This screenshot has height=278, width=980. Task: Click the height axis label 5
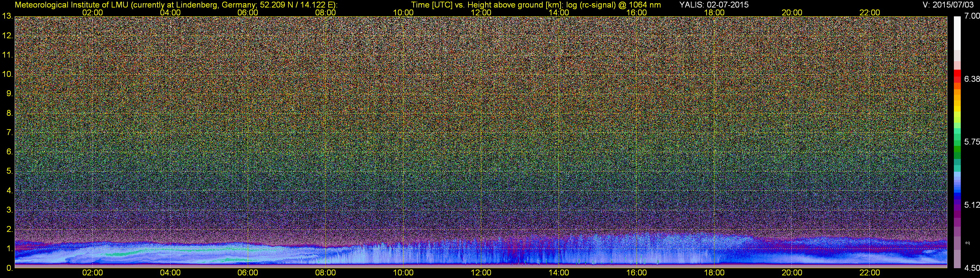point(9,171)
